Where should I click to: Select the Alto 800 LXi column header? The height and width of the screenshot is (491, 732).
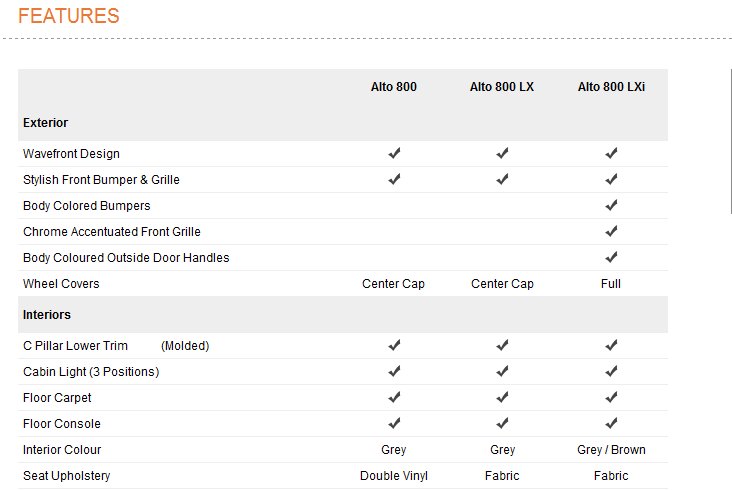(x=611, y=87)
